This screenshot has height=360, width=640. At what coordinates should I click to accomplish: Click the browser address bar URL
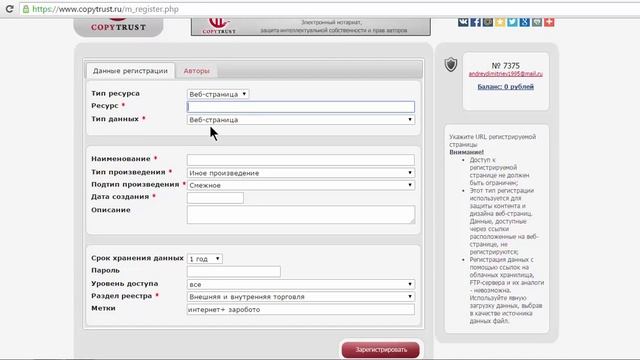pyautogui.click(x=105, y=9)
